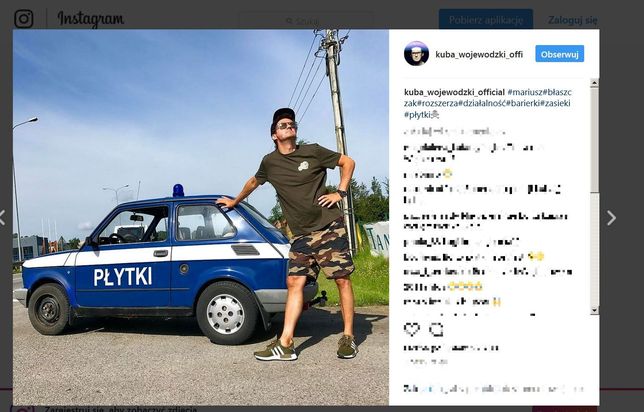Follow the account with the Obserwuj button

[559, 54]
